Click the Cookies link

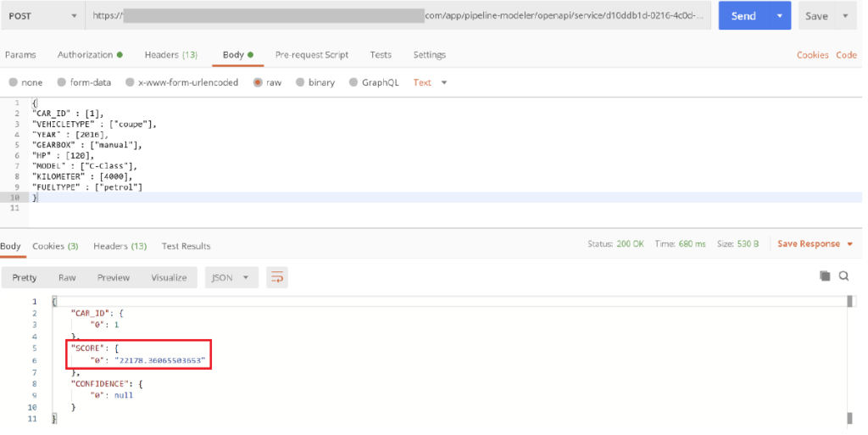tap(813, 55)
